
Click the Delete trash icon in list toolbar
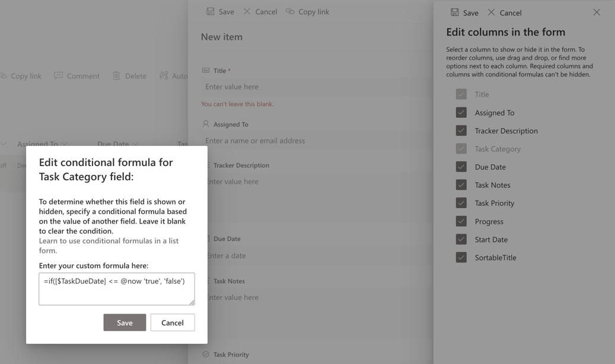click(x=116, y=76)
